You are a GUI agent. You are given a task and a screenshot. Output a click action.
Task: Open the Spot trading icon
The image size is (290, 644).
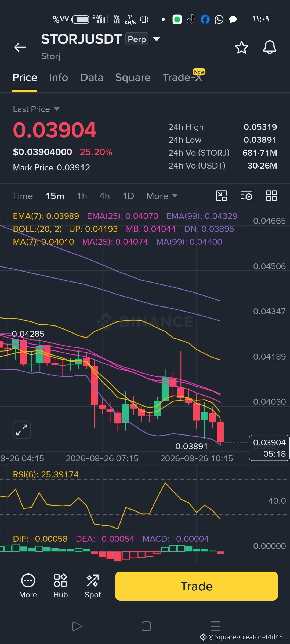click(93, 586)
